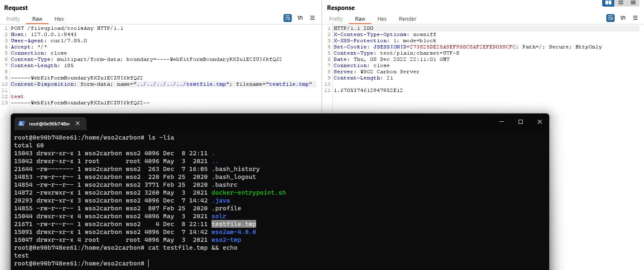Image resolution: width=644 pixels, height=270 pixels.
Task: Click the Request panel title
Action: 16,7
